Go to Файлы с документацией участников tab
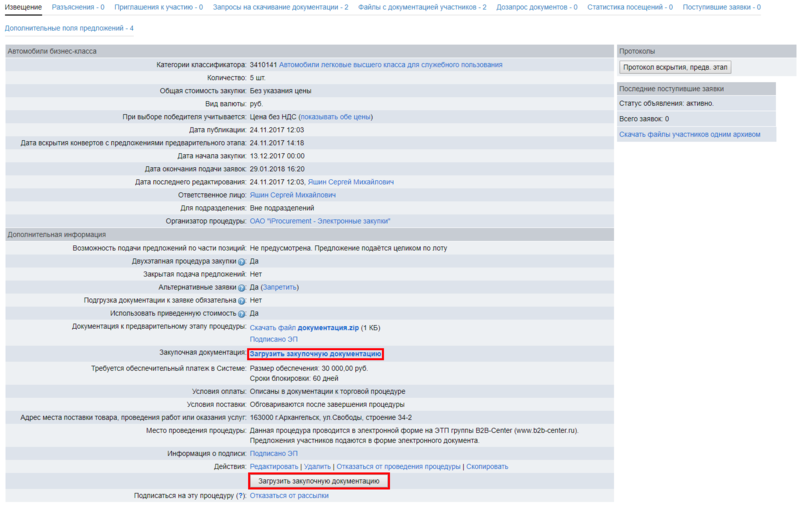 click(x=422, y=8)
